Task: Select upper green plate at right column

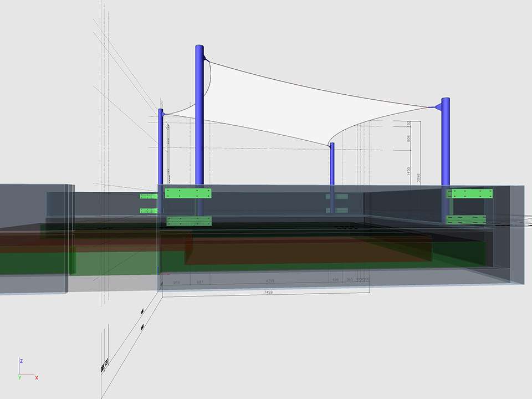Action: [471, 193]
